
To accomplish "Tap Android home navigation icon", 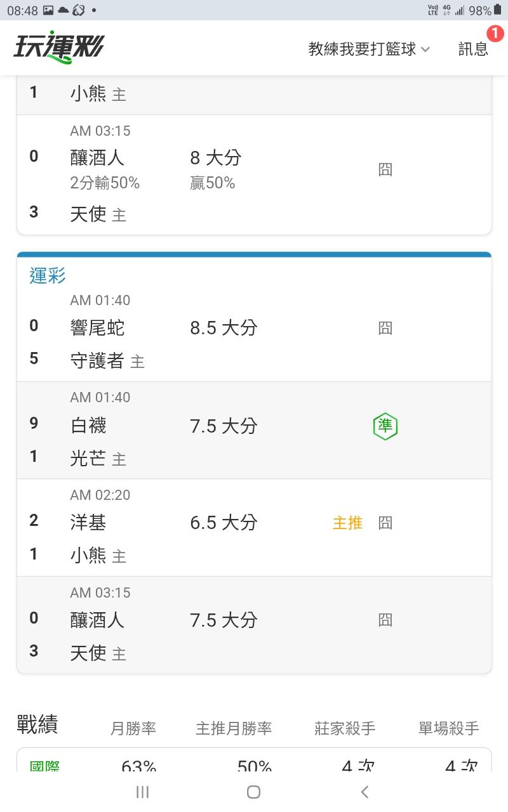I will pos(253,792).
